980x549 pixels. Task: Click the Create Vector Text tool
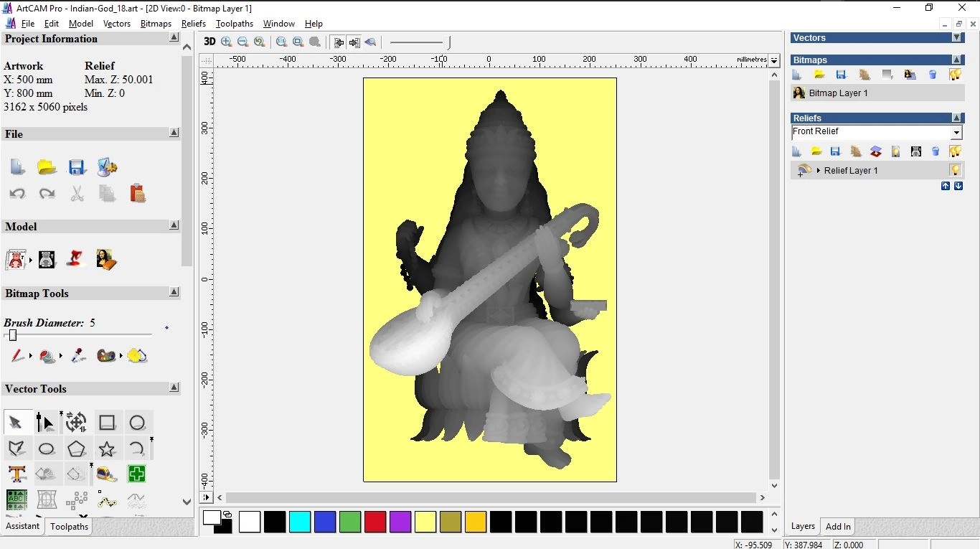(17, 474)
